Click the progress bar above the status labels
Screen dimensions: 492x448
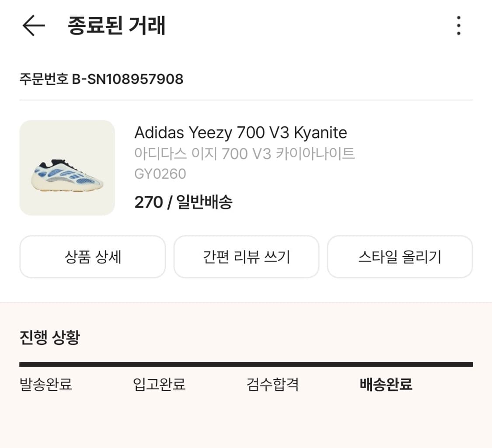point(246,362)
